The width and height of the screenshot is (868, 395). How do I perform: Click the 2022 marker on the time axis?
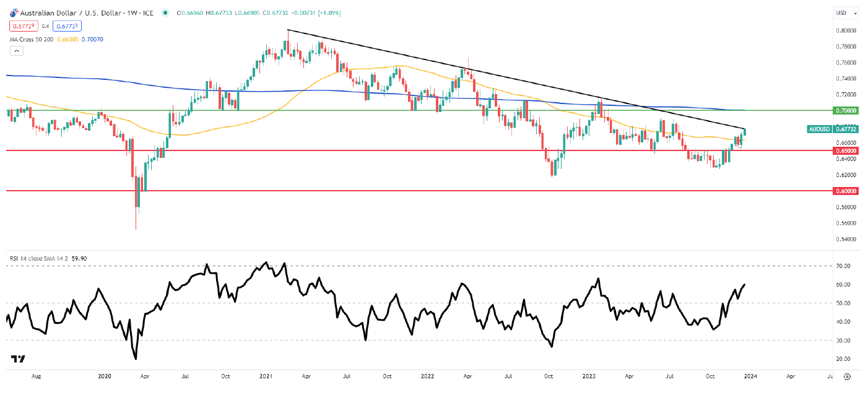click(427, 376)
